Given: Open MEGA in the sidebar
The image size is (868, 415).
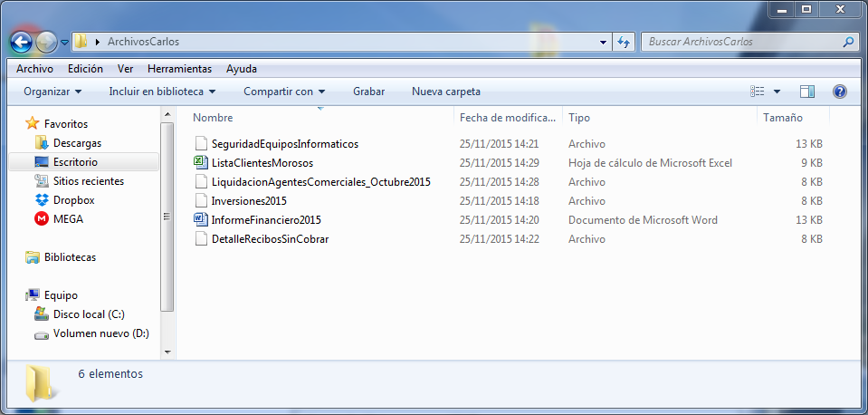Looking at the screenshot, I should 68,219.
